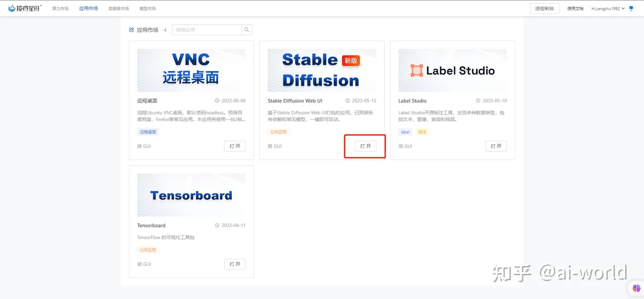Viewport: 644px width, 299px height.
Task: Click the 应用市场 grid icon beside the page heading
Action: click(x=131, y=30)
